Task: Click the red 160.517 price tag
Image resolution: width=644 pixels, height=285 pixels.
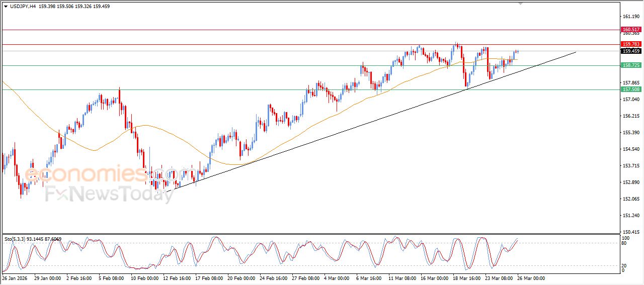Action: pyautogui.click(x=631, y=30)
